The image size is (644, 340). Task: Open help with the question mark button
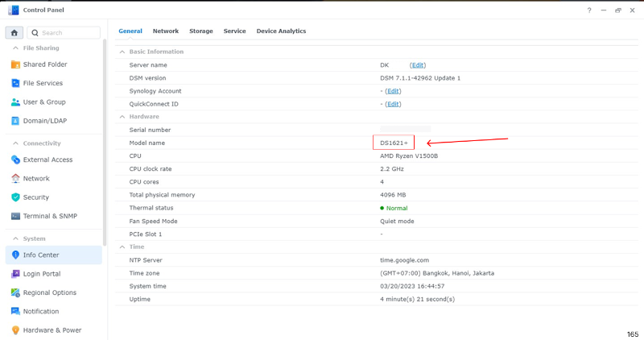click(x=589, y=10)
